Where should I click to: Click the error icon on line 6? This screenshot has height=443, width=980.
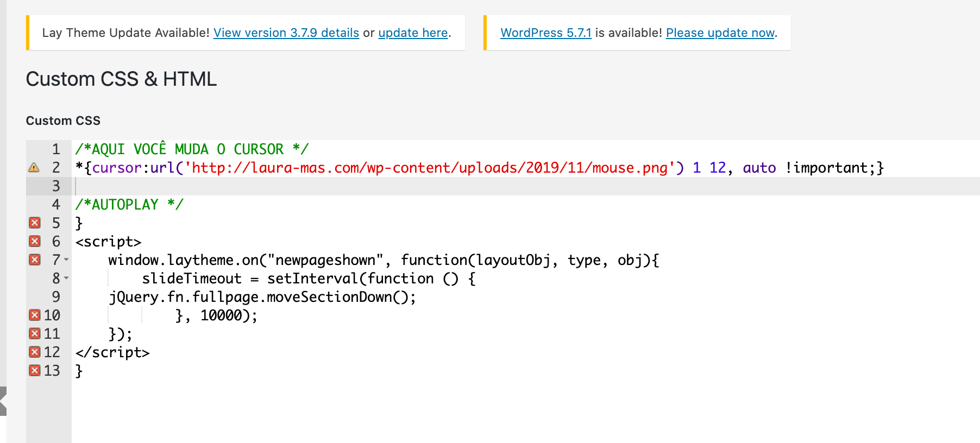click(35, 241)
